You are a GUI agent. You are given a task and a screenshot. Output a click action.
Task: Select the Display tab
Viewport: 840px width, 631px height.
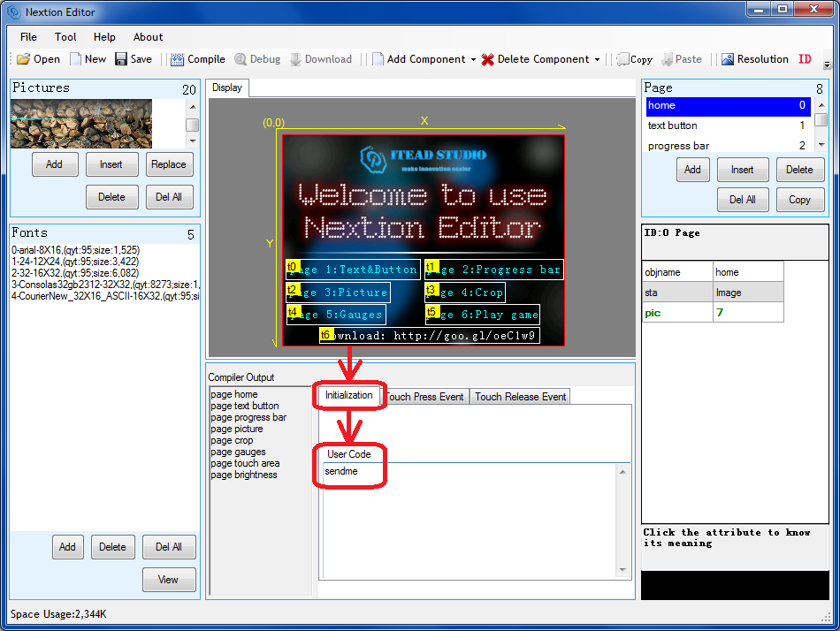[x=227, y=87]
